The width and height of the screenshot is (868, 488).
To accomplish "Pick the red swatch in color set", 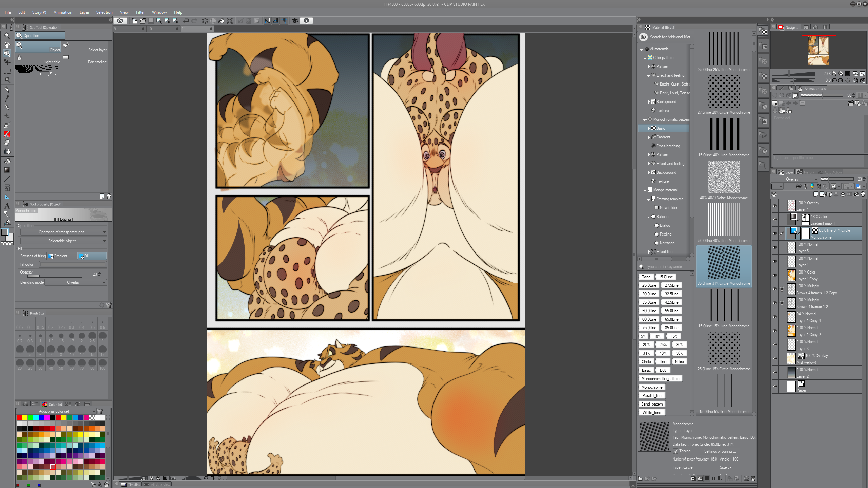I will point(19,418).
